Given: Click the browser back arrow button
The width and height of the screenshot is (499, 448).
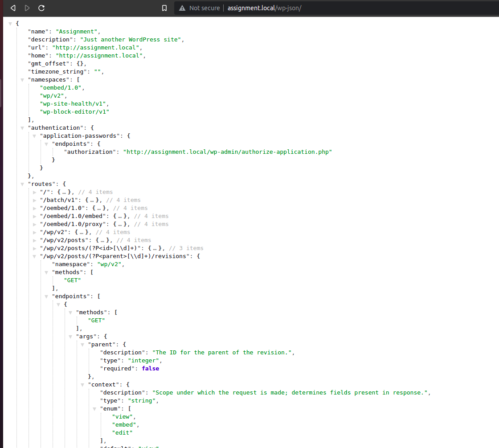Looking at the screenshot, I should [x=13, y=8].
